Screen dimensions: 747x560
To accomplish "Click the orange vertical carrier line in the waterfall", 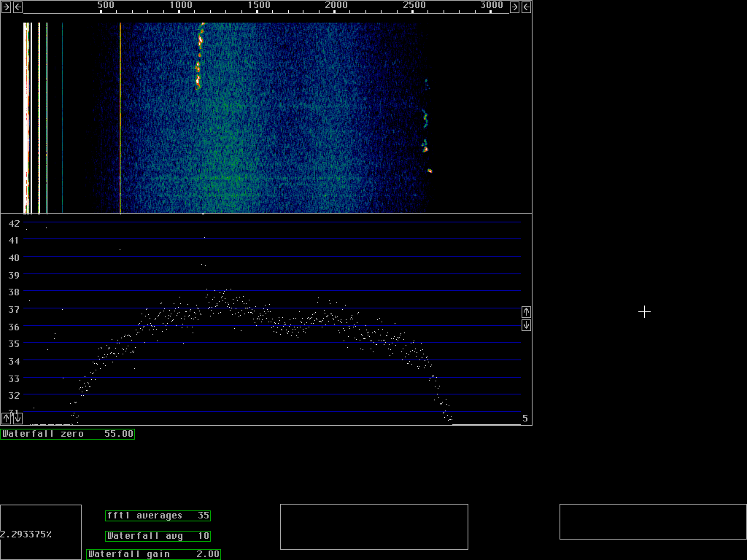I will 120,117.
